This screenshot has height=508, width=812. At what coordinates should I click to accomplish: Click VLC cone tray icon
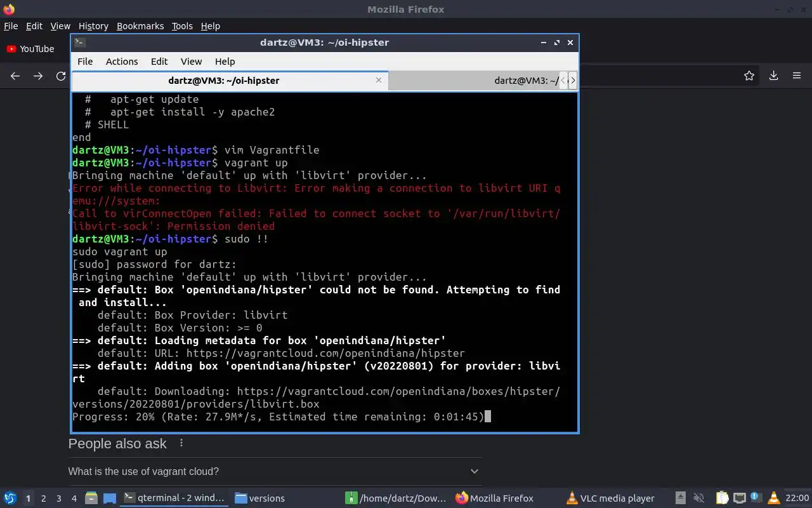(x=773, y=498)
